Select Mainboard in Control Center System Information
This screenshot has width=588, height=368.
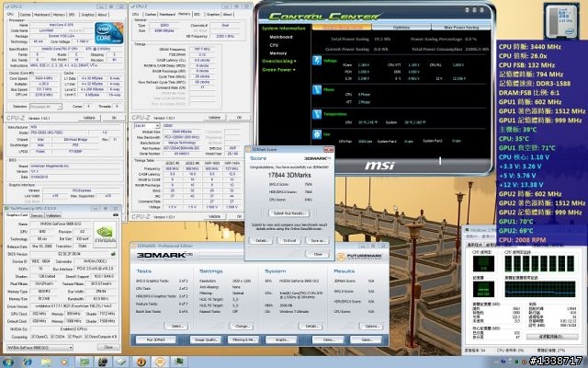click(281, 37)
